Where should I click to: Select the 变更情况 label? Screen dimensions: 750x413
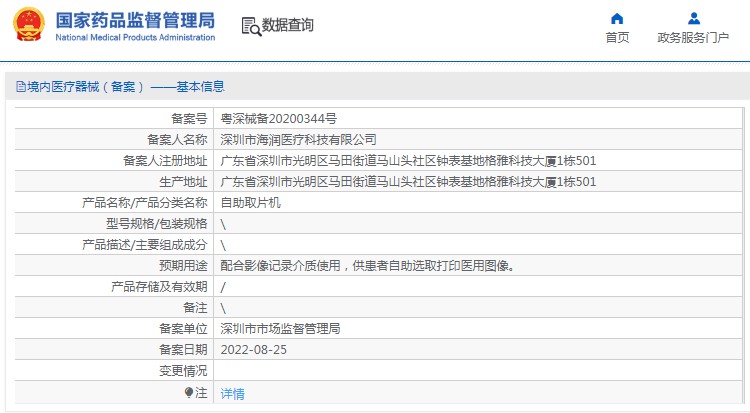click(184, 371)
